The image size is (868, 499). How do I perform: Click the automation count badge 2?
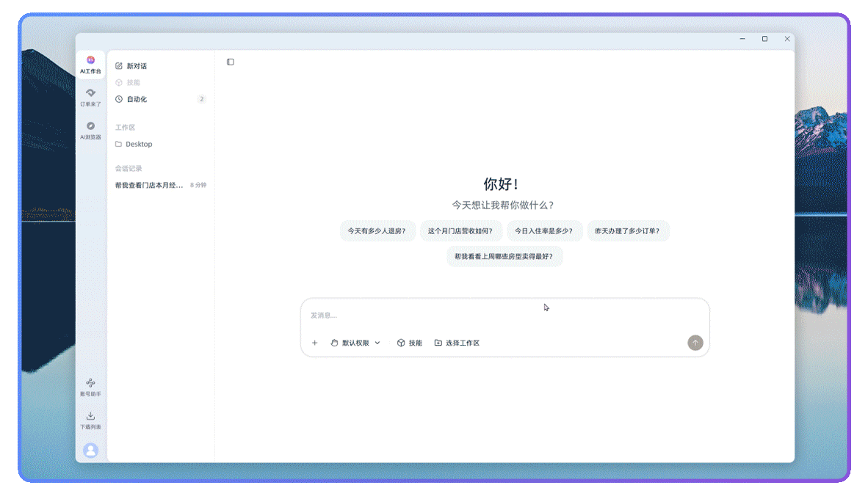[x=201, y=99]
